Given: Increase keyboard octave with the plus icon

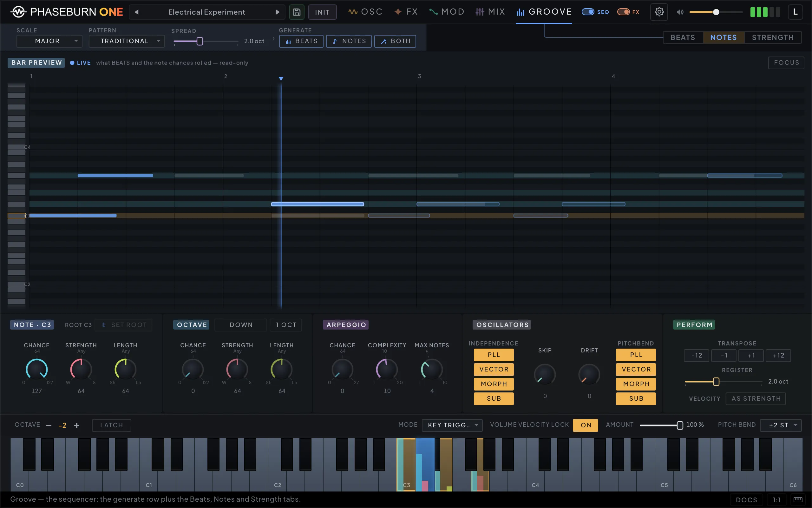Looking at the screenshot, I should [77, 425].
